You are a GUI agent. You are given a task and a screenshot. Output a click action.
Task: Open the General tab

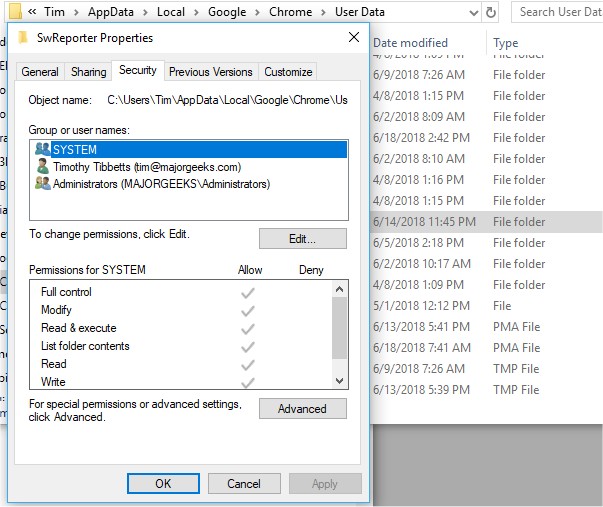pyautogui.click(x=40, y=72)
